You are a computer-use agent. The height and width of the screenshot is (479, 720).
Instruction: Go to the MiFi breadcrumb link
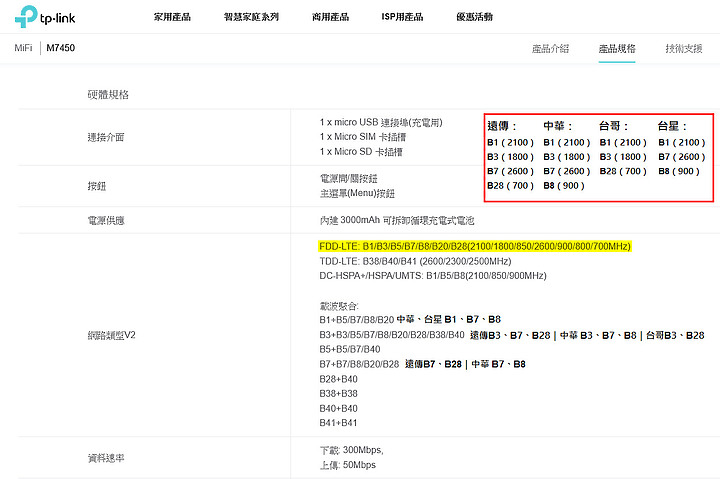coord(23,48)
